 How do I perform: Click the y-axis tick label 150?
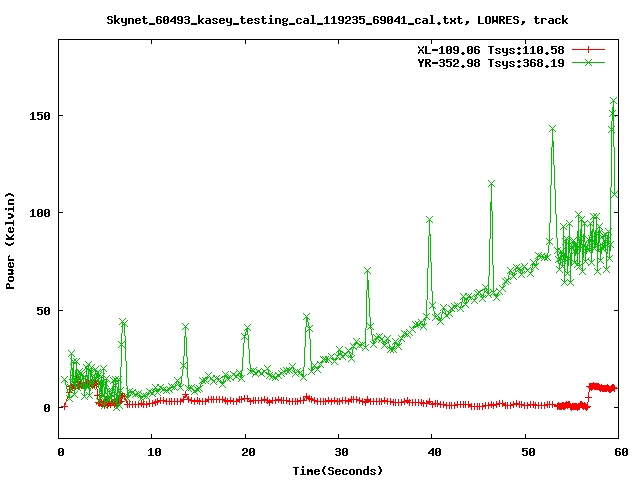pyautogui.click(x=40, y=116)
